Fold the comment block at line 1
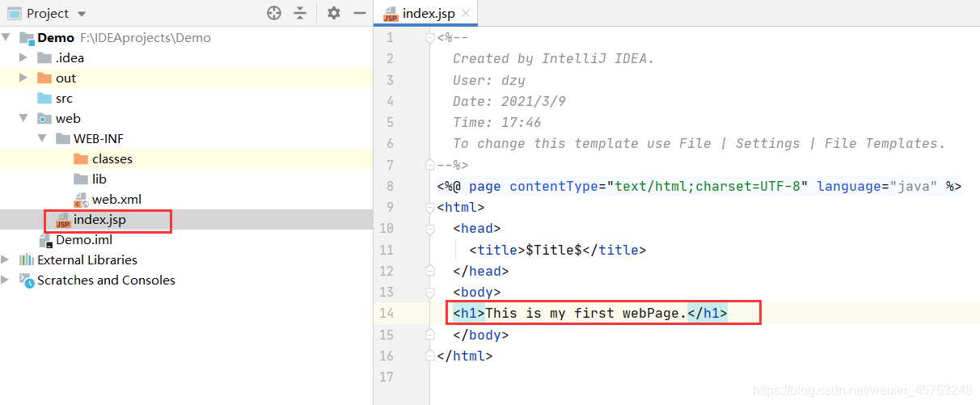Viewport: 980px width, 405px height. pyautogui.click(x=429, y=37)
